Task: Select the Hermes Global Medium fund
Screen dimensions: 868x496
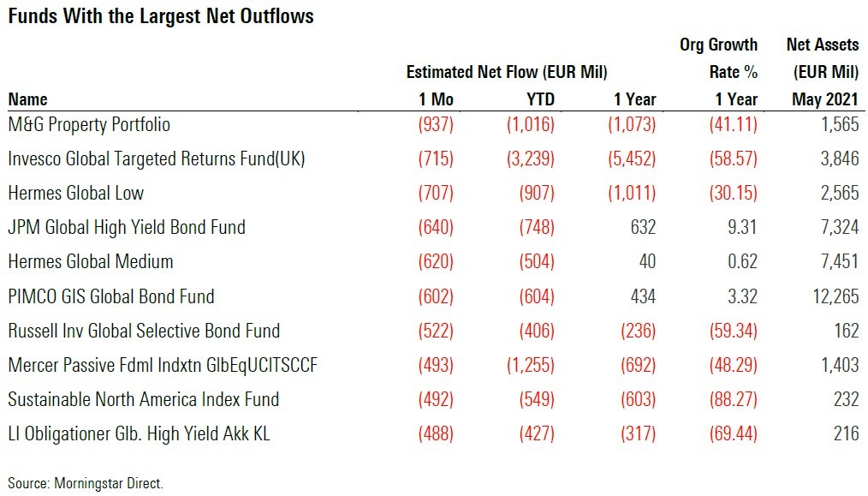Action: [91, 262]
